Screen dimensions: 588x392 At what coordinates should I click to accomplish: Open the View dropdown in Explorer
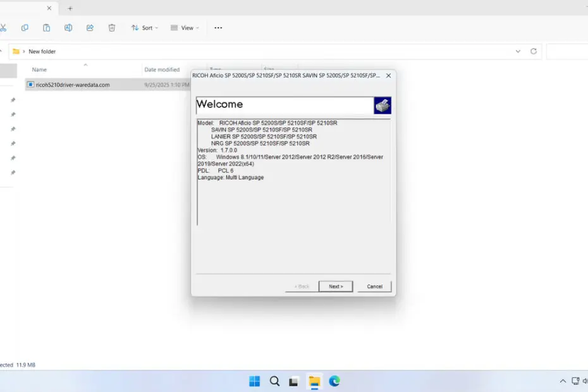185,28
